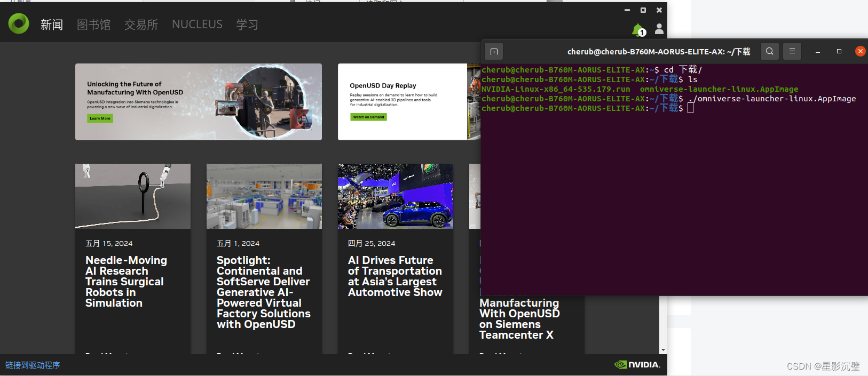Click the terminal cursor at the prompt
This screenshot has width=868, height=376.
(x=690, y=108)
